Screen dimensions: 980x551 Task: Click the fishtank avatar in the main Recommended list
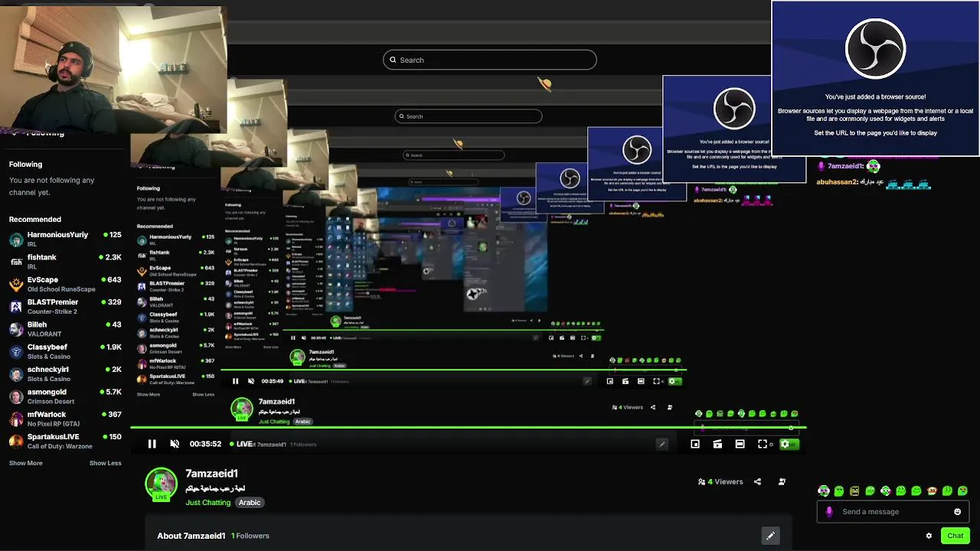click(x=16, y=262)
